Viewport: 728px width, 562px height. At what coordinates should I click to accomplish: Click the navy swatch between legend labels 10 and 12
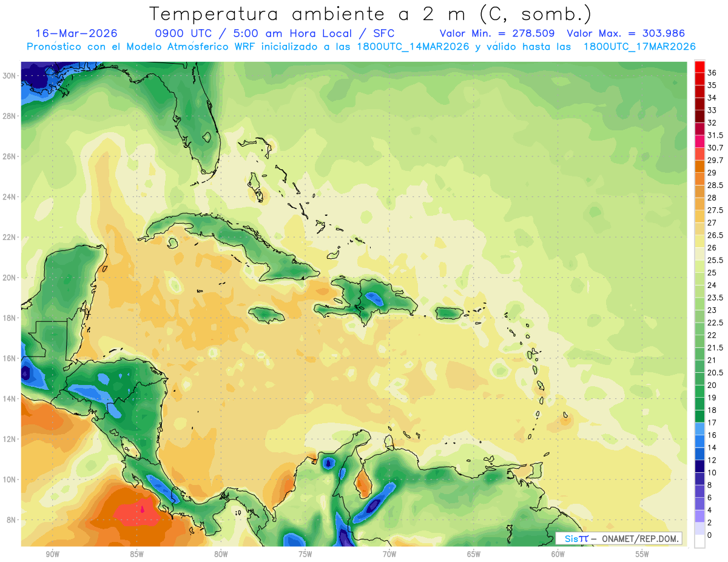pos(699,466)
